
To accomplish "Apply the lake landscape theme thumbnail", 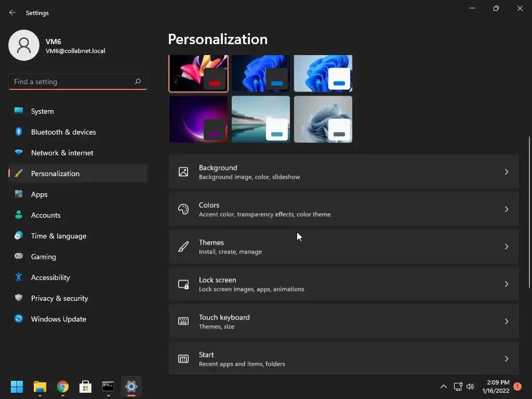I will 261,119.
